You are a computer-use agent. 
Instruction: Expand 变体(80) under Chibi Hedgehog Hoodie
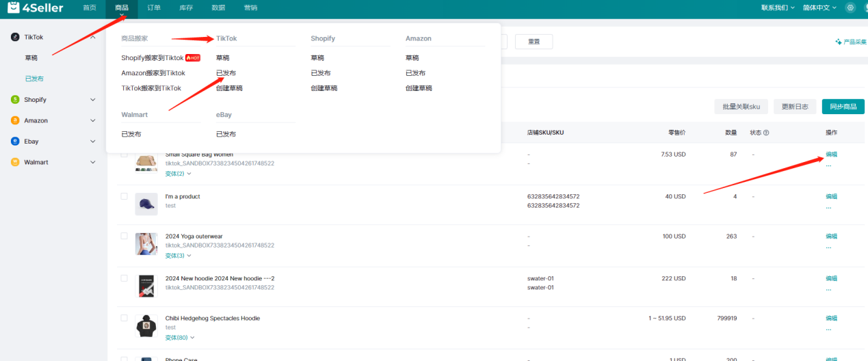click(x=180, y=338)
